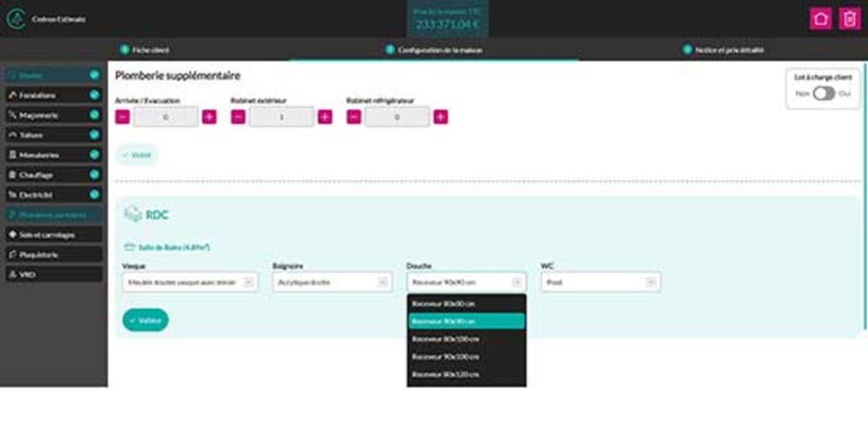Open Sols et carrelages in the sidebar
The image size is (868, 428).
pos(54,234)
